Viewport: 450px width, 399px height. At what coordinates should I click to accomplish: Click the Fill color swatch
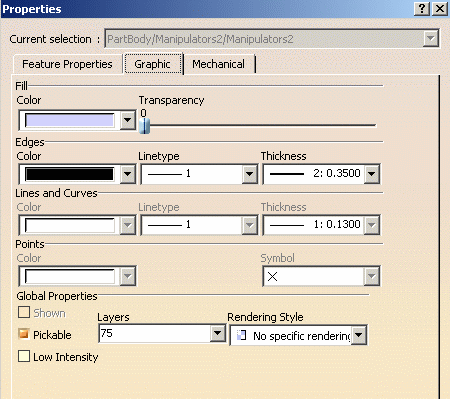(69, 120)
